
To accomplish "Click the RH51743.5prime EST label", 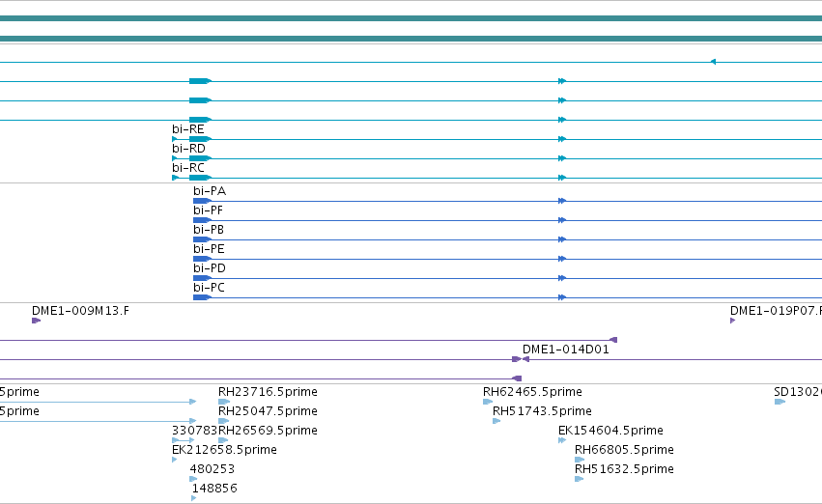I will (x=542, y=411).
